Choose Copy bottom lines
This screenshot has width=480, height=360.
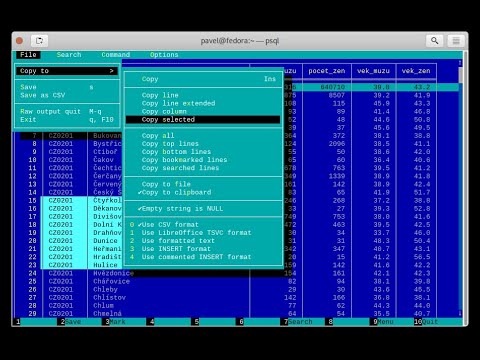pos(203,152)
